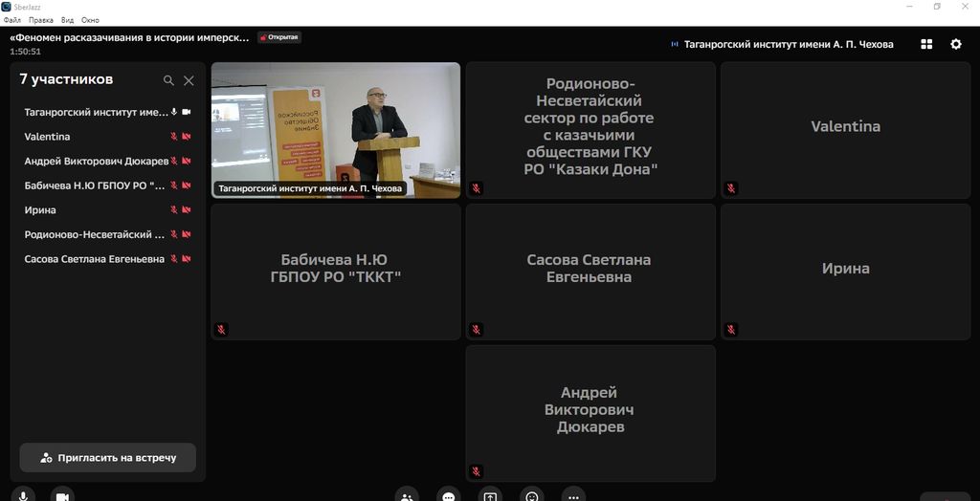
Task: Toggle the microphone button in the bottom bar
Action: point(24,495)
